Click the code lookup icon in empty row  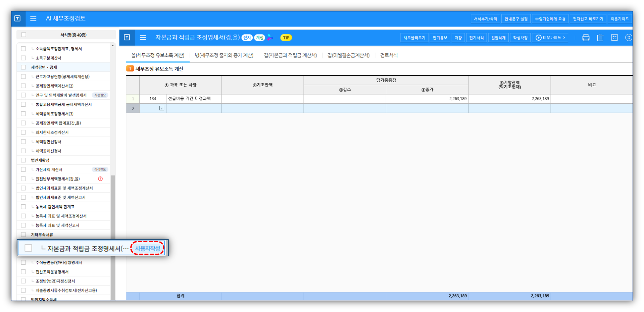161,108
